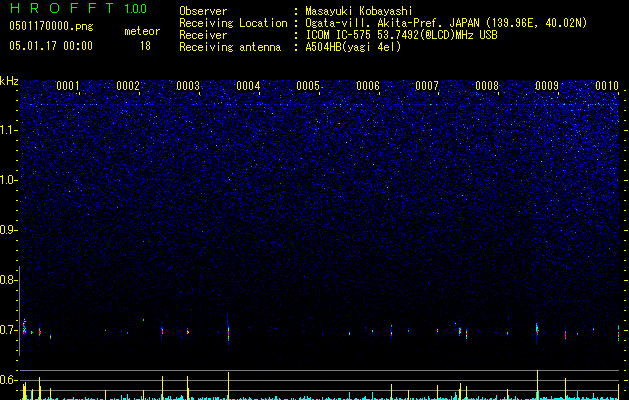629x400 pixels.
Task: Click the 0006 minute marker
Action: point(368,86)
